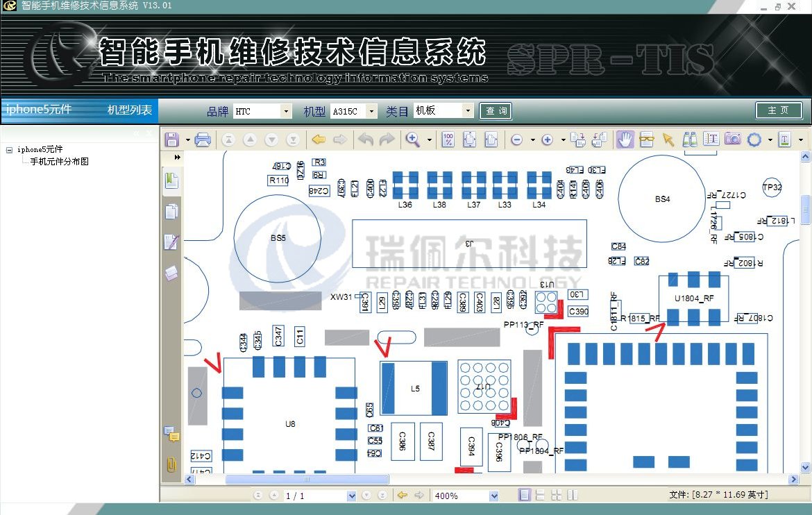Screen dimensions: 812x515
Task: Click the 主页 home button
Action: coord(778,110)
